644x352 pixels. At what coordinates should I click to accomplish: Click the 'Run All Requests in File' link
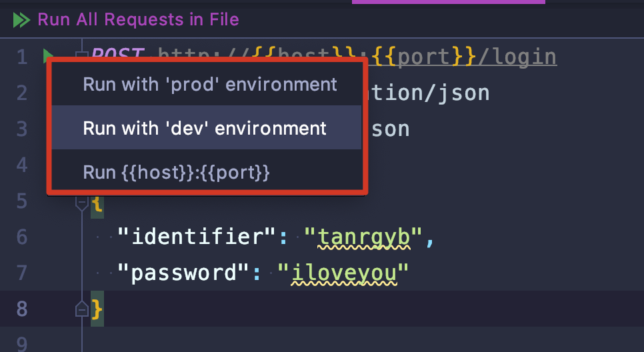[139, 20]
